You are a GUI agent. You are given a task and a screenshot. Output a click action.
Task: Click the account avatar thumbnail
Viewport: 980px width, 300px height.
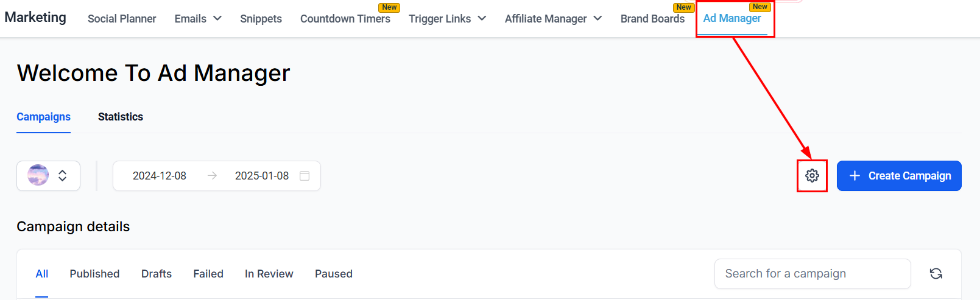[38, 175]
